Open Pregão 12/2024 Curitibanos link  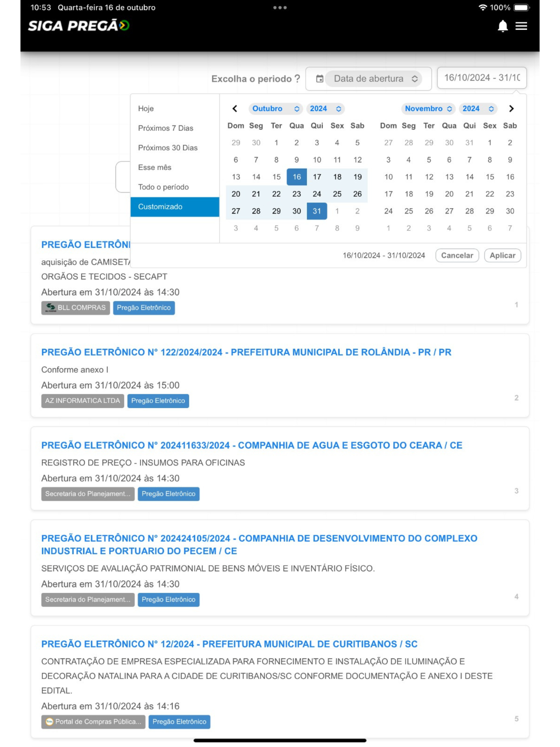click(x=229, y=644)
